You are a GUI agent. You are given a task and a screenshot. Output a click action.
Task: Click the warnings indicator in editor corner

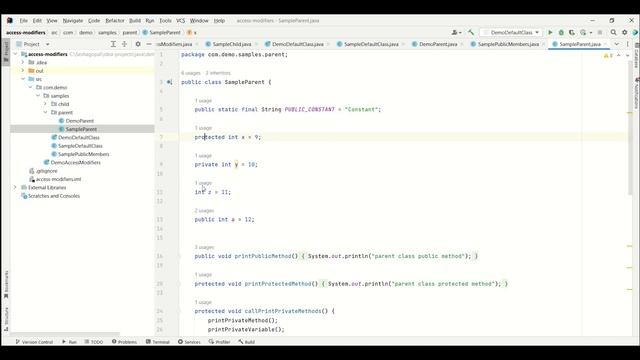[x=608, y=55]
